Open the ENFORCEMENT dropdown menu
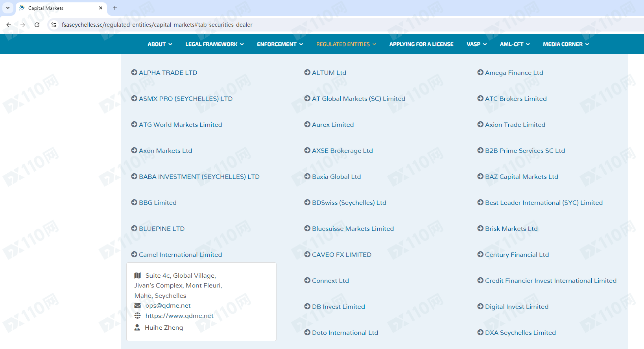 pyautogui.click(x=280, y=44)
